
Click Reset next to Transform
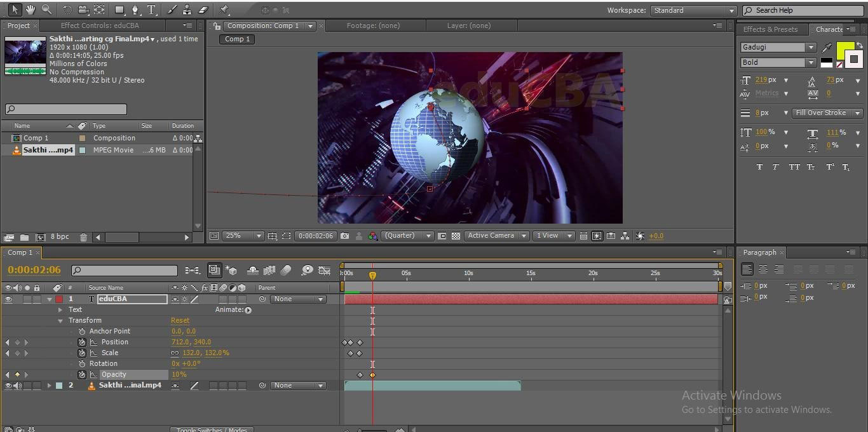coord(180,321)
